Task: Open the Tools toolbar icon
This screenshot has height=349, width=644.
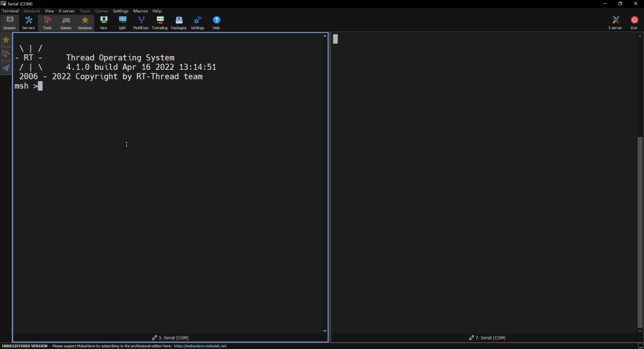Action: [47, 23]
